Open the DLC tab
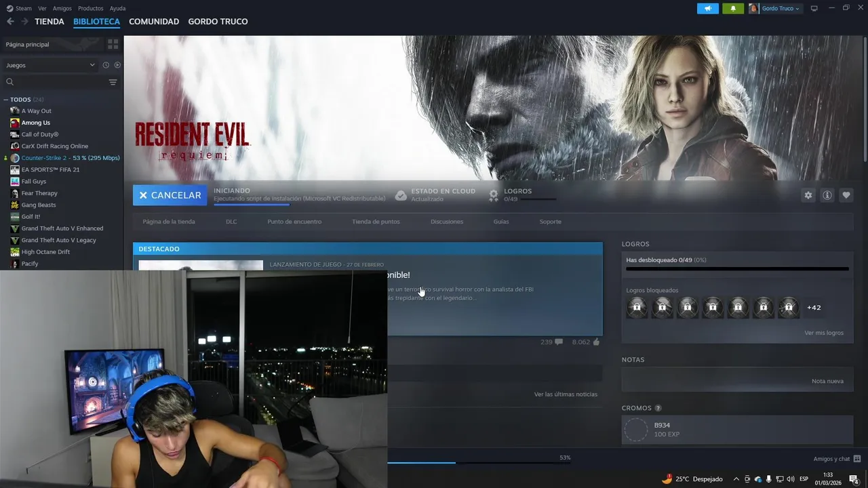 231,222
